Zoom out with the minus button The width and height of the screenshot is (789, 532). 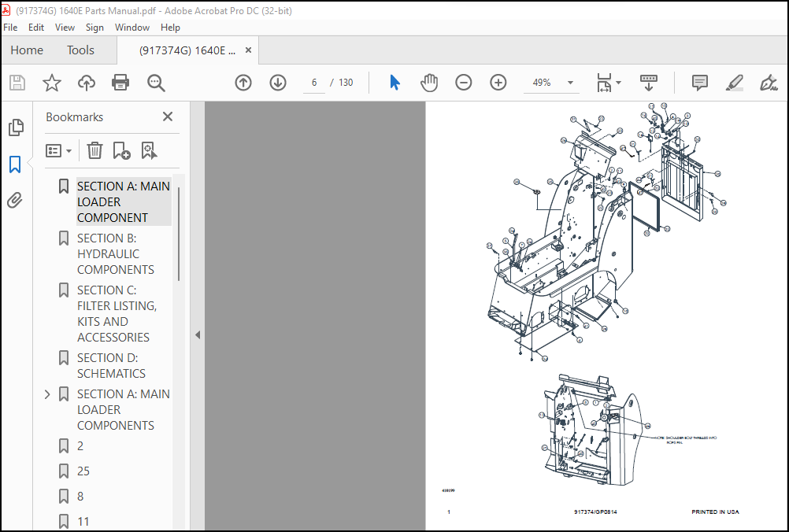[x=464, y=83]
